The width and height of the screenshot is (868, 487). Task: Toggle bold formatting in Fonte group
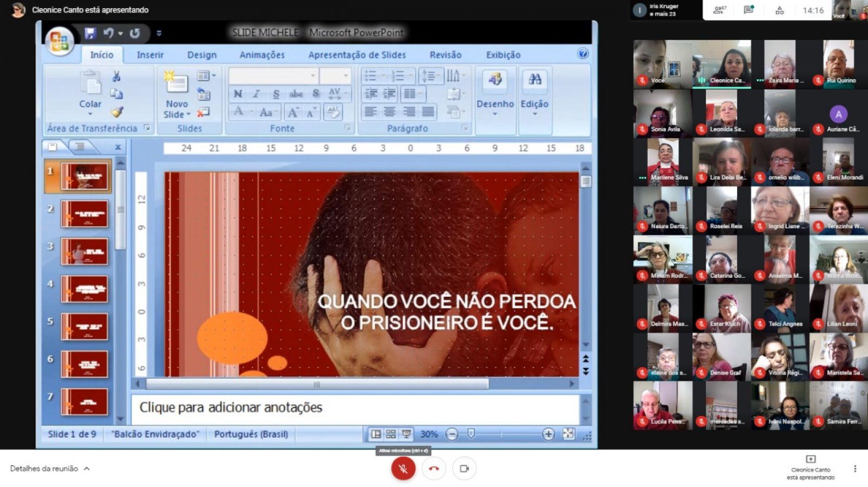click(238, 94)
